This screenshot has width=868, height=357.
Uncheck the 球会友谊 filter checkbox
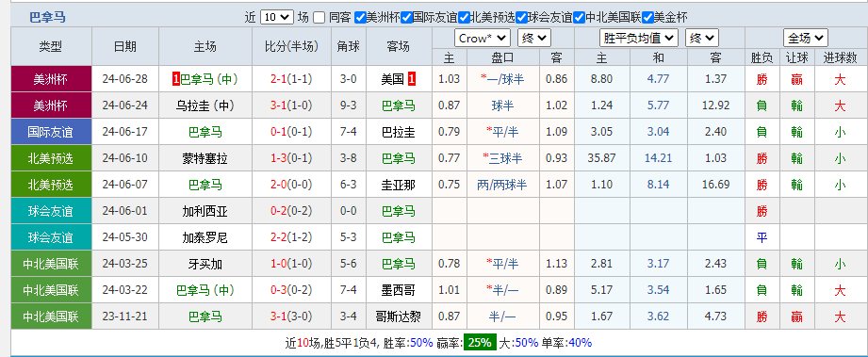click(522, 18)
